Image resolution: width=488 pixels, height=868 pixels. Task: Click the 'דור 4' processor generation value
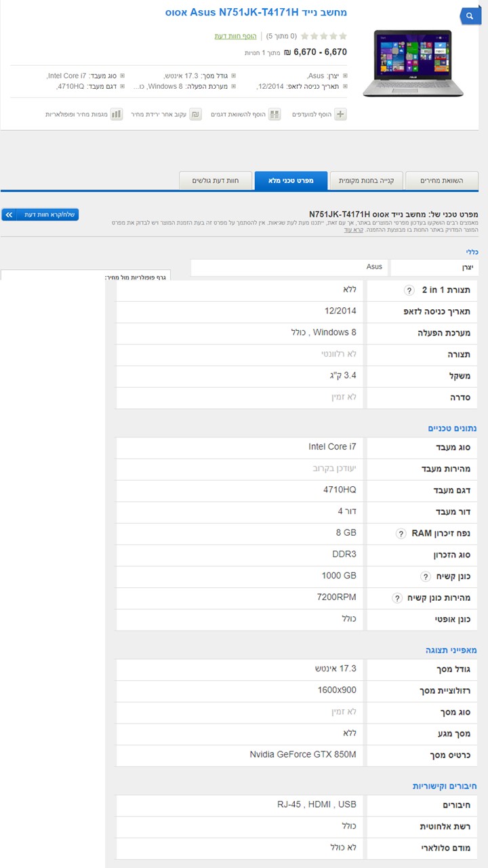click(347, 511)
